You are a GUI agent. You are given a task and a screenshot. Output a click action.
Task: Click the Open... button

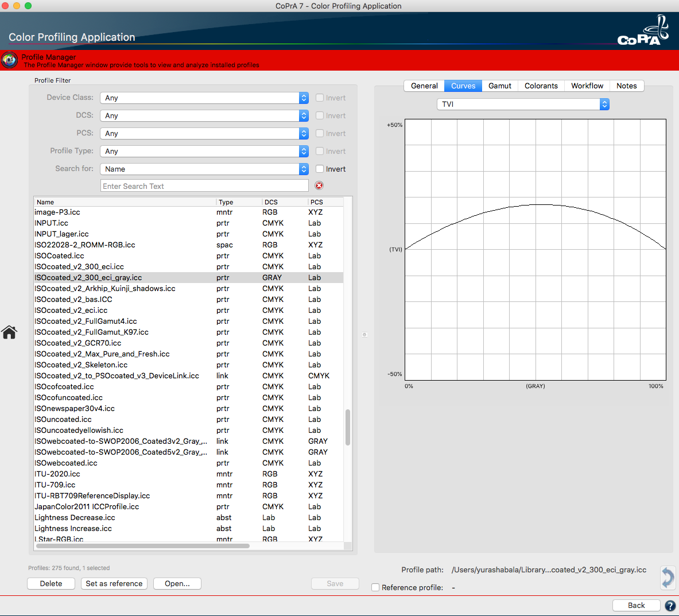[177, 583]
